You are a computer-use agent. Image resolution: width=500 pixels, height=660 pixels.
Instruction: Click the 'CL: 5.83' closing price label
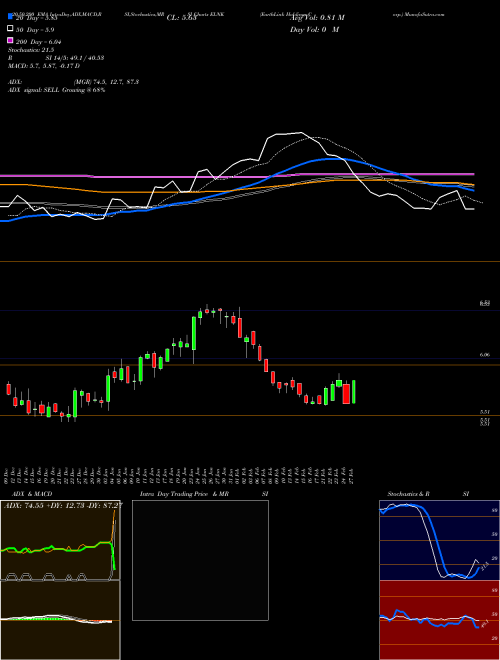181,18
